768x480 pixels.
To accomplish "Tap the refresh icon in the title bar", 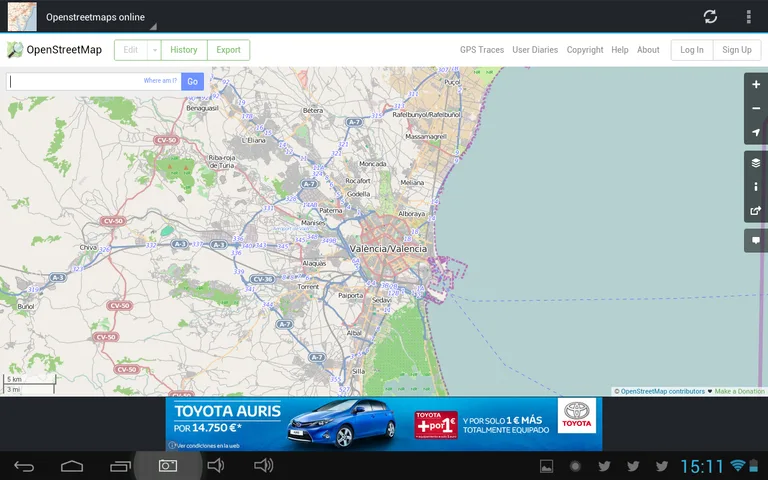I will [x=710, y=17].
